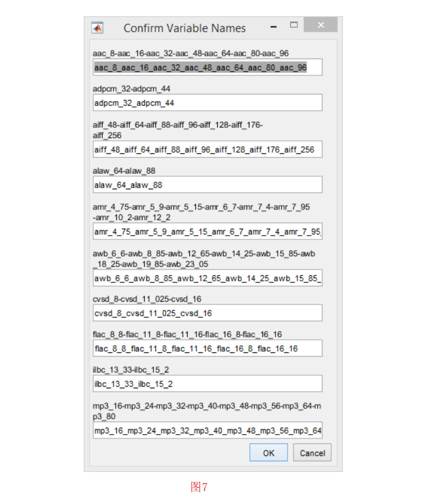Focus the adpcm_32_adpcm_44 text box
Image resolution: width=422 pixels, height=504 pixels.
(207, 103)
